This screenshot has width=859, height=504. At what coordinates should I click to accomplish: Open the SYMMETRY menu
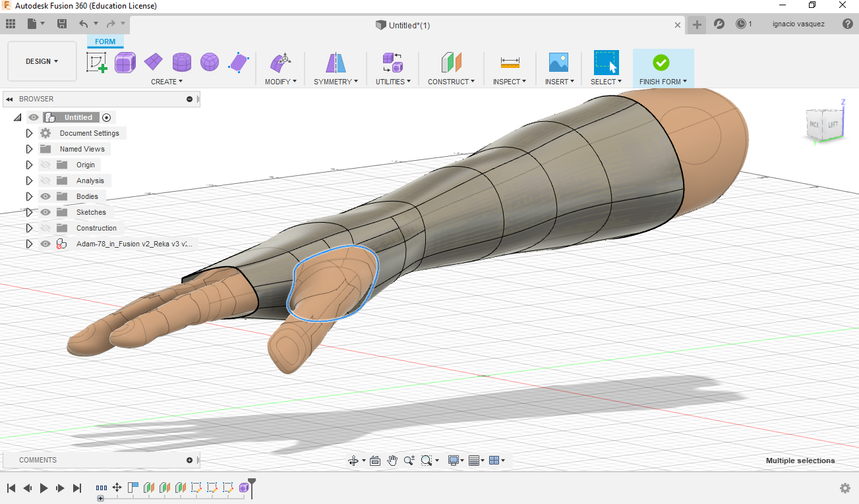pos(336,82)
